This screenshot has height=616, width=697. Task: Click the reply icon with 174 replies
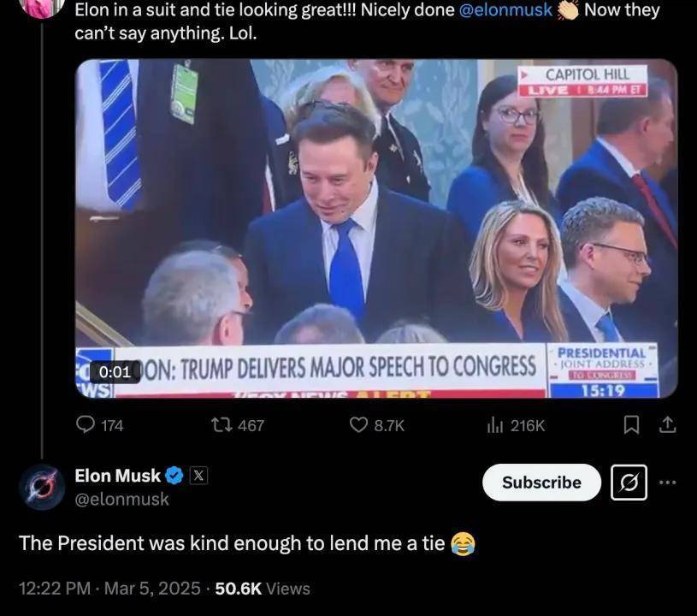(87, 424)
